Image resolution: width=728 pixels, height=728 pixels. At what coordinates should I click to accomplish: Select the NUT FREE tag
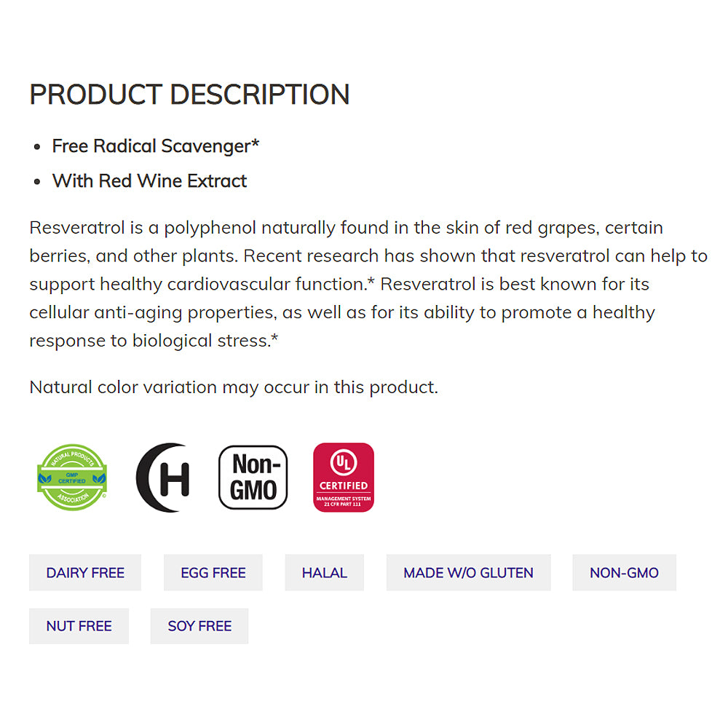click(79, 626)
